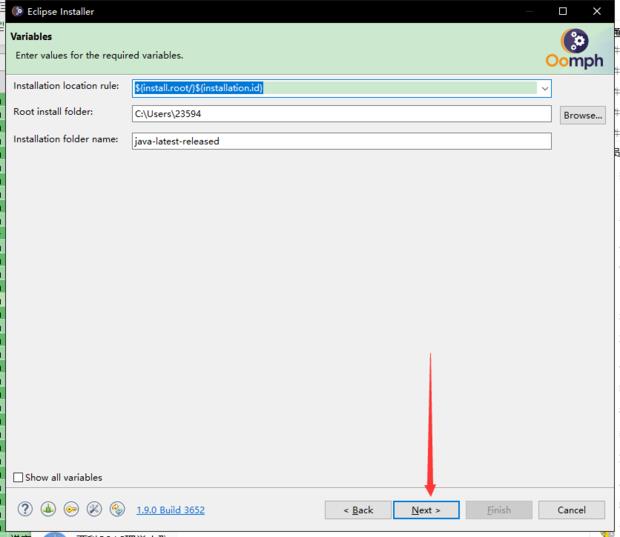The height and width of the screenshot is (537, 620).
Task: Enable Show all variables checkbox
Action: pyautogui.click(x=18, y=477)
